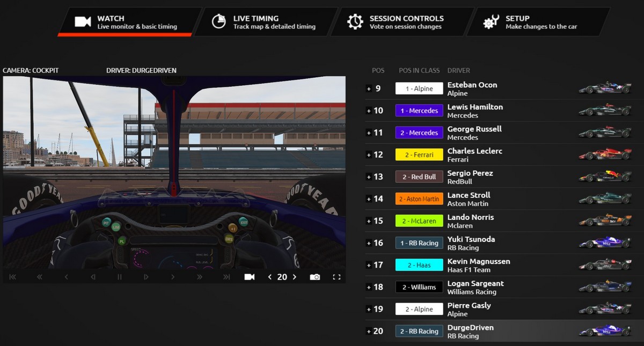Expand Charles Leclerc's row with plus icon
644x346 pixels.
(369, 154)
